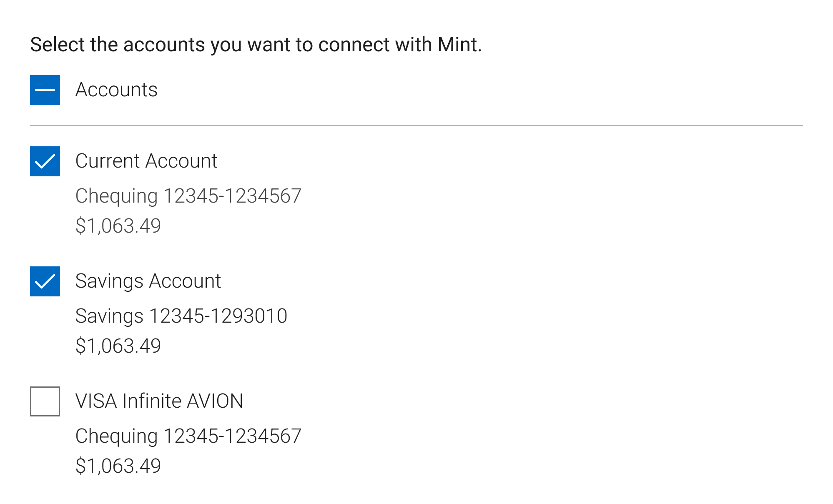The height and width of the screenshot is (504, 833).
Task: Check the VISA Infinite AVION checkbox
Action: point(45,401)
